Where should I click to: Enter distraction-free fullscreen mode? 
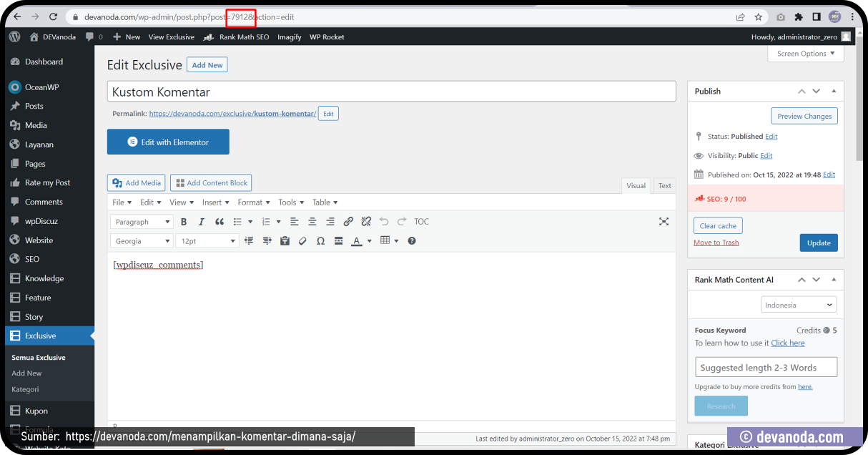click(664, 222)
